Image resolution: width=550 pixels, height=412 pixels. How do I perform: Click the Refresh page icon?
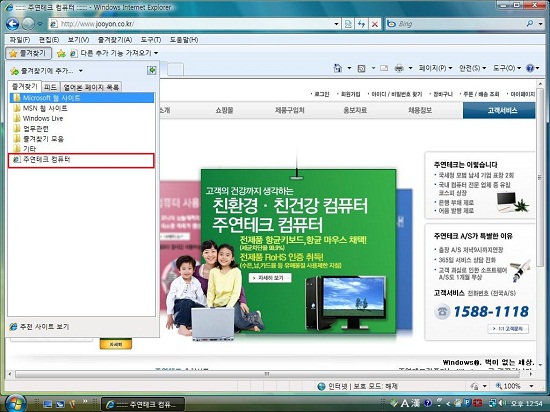[x=361, y=24]
